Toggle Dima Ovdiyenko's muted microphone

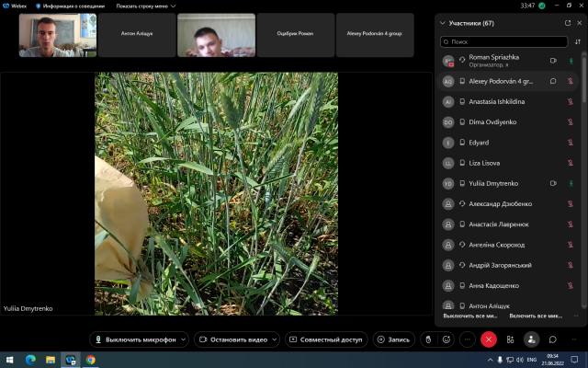click(571, 122)
